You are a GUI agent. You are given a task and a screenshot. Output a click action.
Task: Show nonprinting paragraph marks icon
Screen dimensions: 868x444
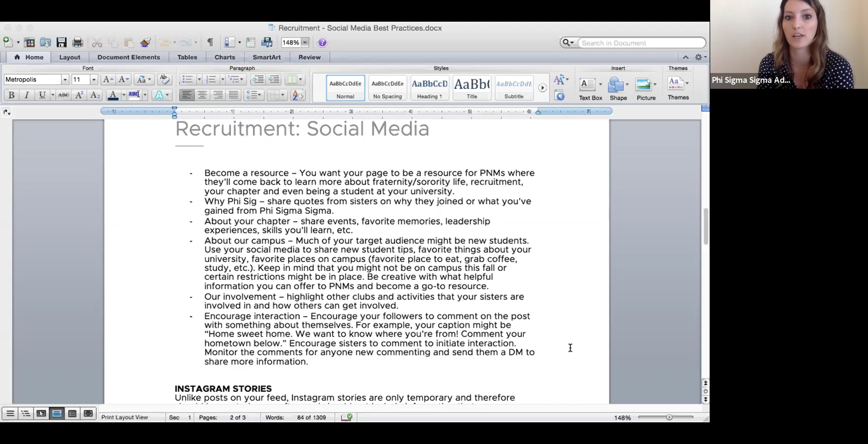point(210,42)
